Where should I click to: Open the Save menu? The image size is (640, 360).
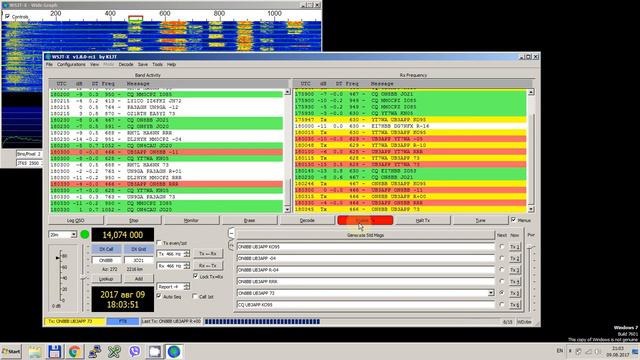tap(143, 64)
